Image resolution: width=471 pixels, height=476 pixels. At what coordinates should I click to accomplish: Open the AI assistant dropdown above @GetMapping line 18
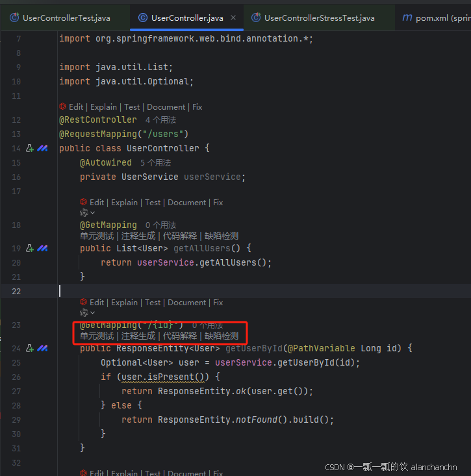[x=88, y=213]
